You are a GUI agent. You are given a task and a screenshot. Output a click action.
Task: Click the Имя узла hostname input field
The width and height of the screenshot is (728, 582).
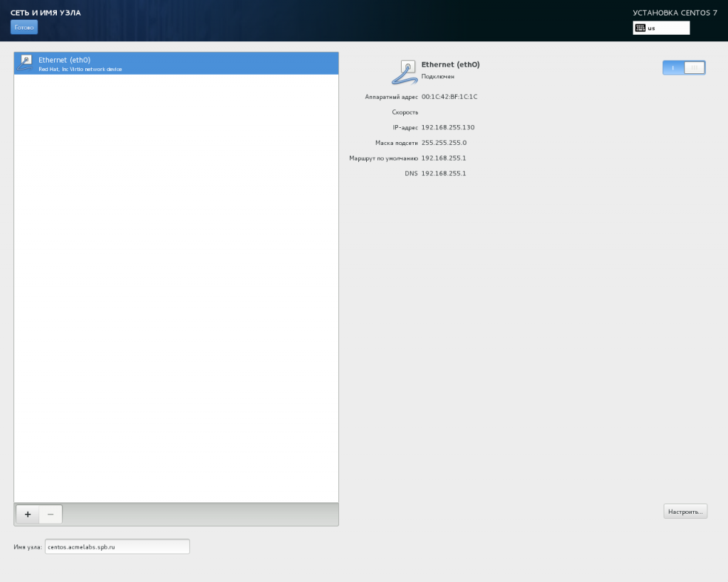point(117,546)
